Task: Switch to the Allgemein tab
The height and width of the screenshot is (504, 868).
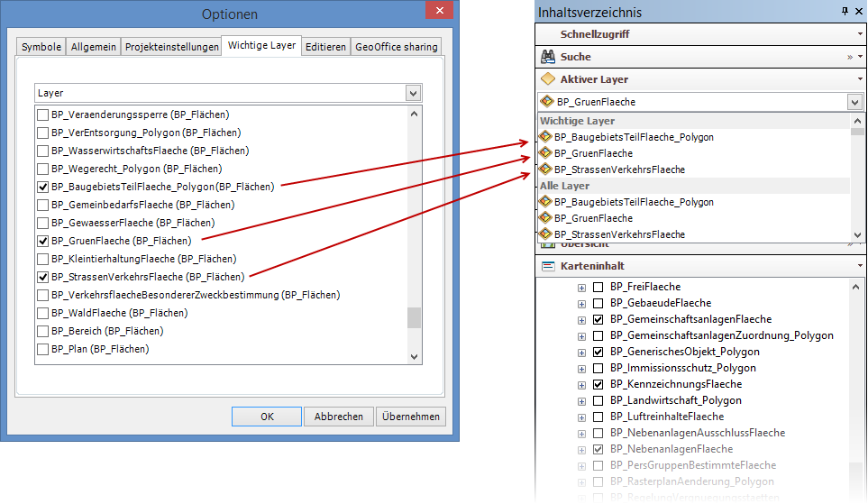Action: (x=94, y=47)
